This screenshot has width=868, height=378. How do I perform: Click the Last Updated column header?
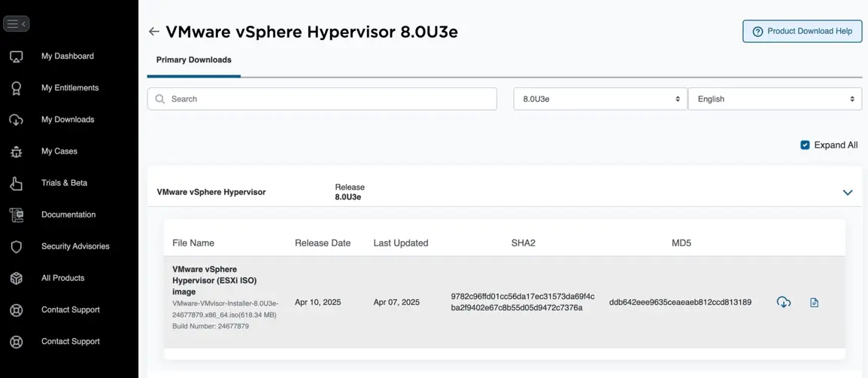tap(401, 242)
